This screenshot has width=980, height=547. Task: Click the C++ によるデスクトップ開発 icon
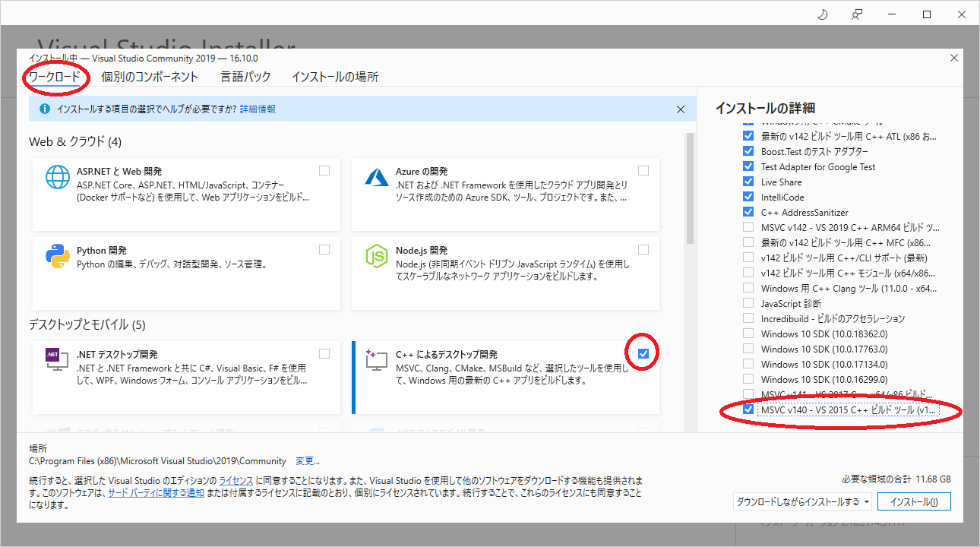(x=377, y=360)
